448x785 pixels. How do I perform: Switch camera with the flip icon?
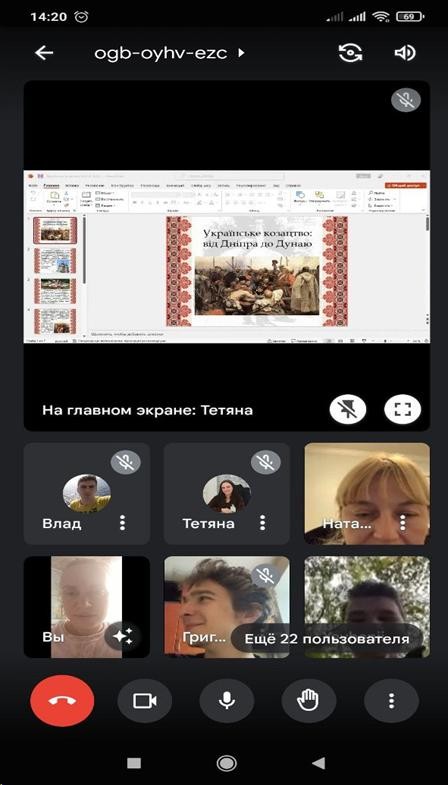point(350,53)
